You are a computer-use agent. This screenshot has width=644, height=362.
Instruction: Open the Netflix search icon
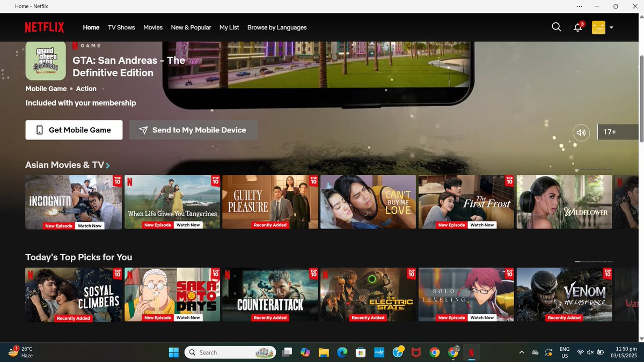coord(557,27)
